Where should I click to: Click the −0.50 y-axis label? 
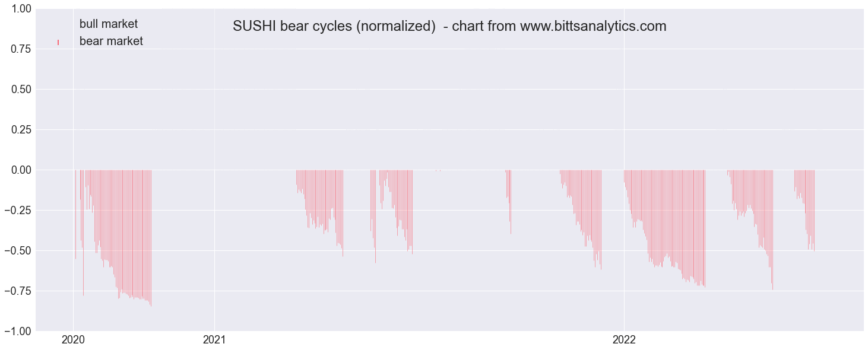pos(18,251)
